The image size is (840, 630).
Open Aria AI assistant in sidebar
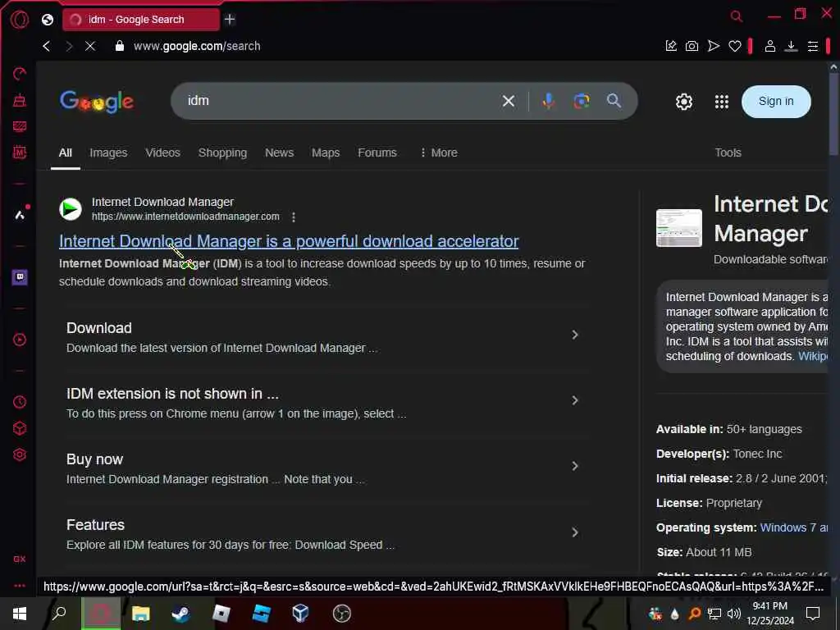click(20, 215)
